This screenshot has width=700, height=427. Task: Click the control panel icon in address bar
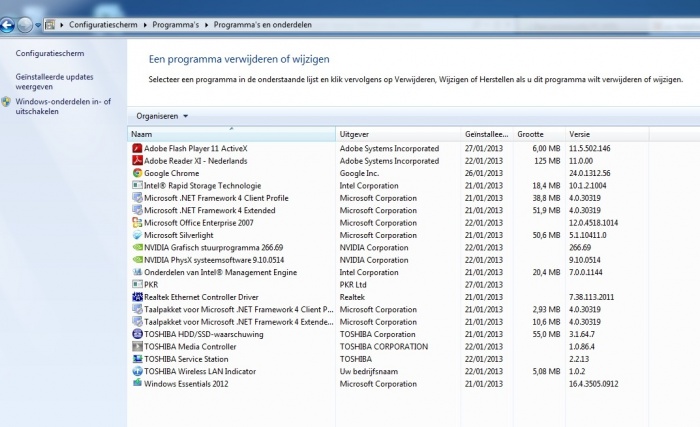click(x=50, y=25)
